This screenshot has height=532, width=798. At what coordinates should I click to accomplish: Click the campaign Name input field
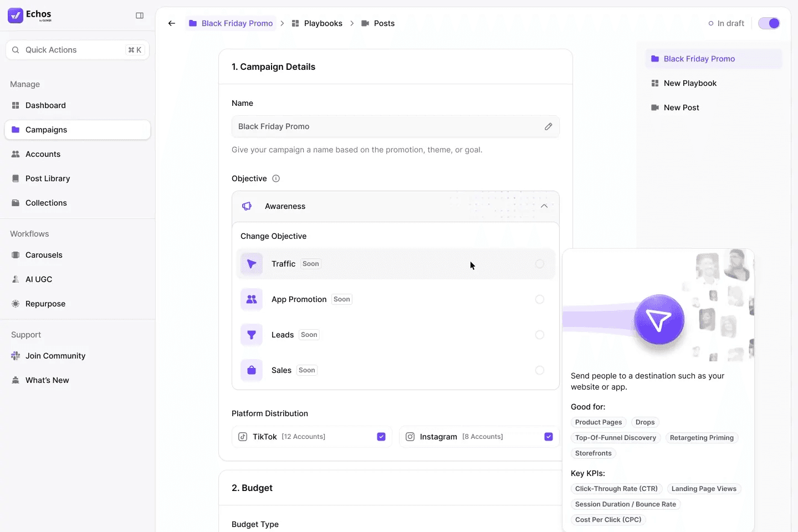click(396, 126)
